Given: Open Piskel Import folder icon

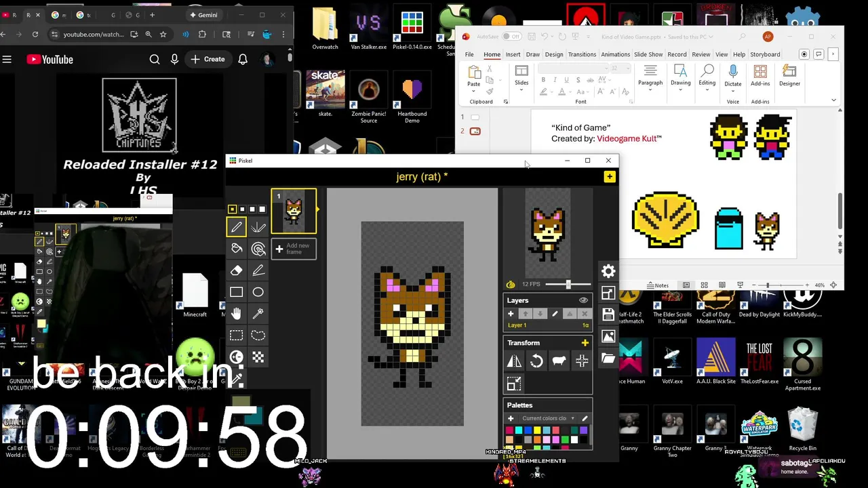Looking at the screenshot, I should pos(608,358).
